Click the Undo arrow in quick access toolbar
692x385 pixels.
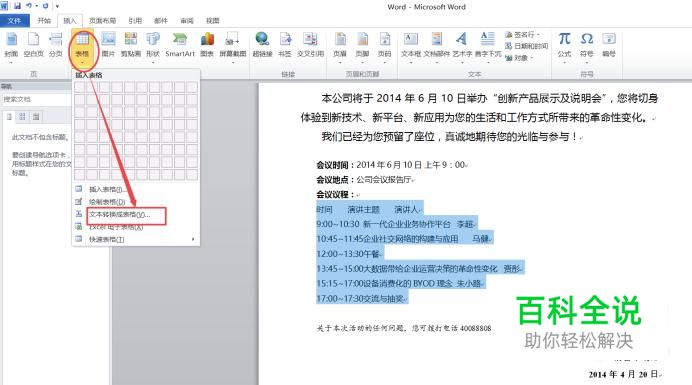29,6
